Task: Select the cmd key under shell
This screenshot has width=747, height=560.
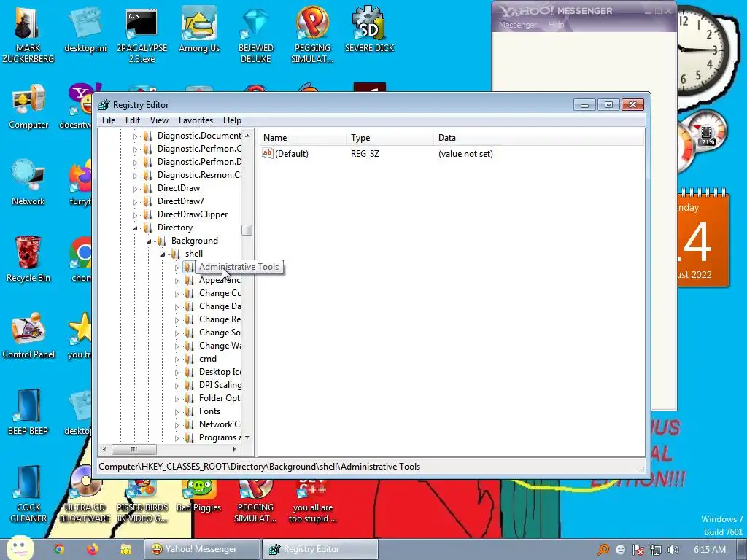Action: (x=208, y=359)
